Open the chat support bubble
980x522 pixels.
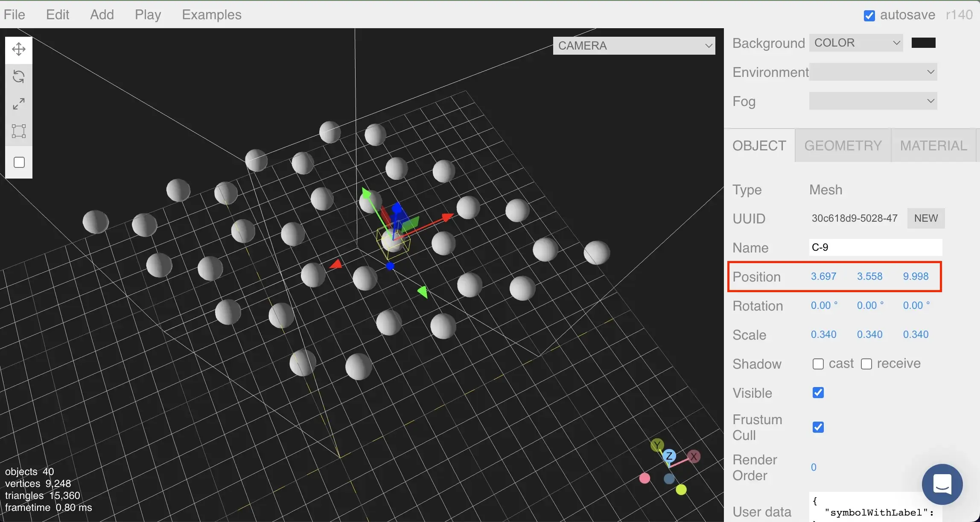(x=942, y=484)
